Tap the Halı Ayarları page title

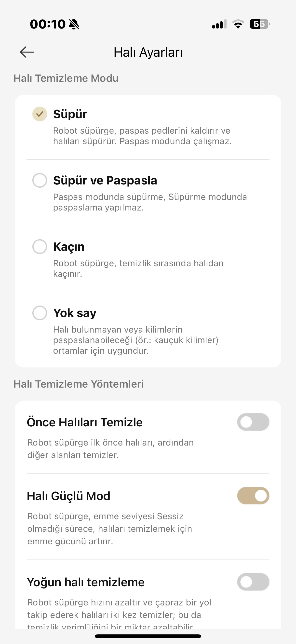(x=148, y=53)
